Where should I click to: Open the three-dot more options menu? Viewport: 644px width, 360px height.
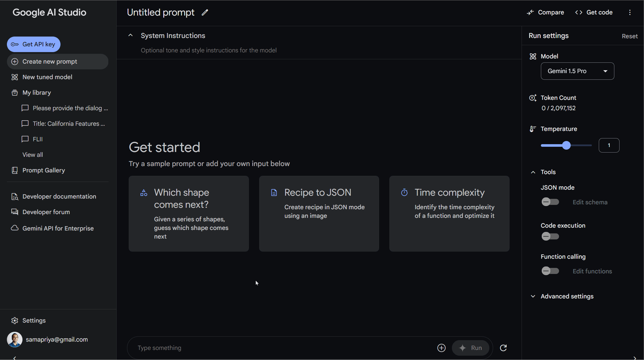[630, 12]
